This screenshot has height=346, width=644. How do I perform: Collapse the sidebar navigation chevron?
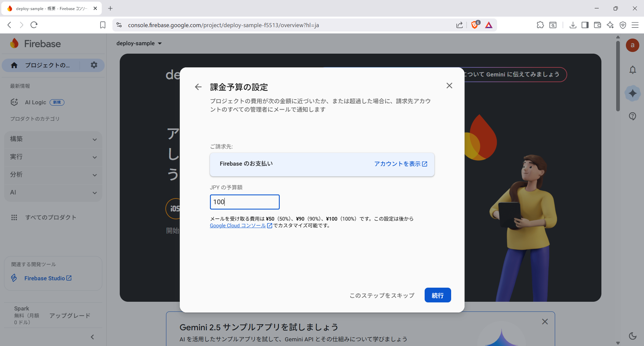(93, 337)
